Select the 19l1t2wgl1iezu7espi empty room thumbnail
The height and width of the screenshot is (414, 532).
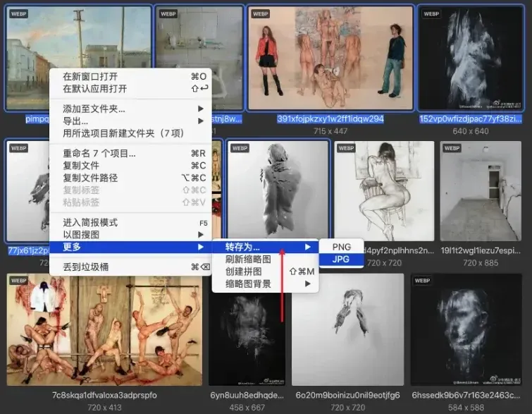pos(481,191)
